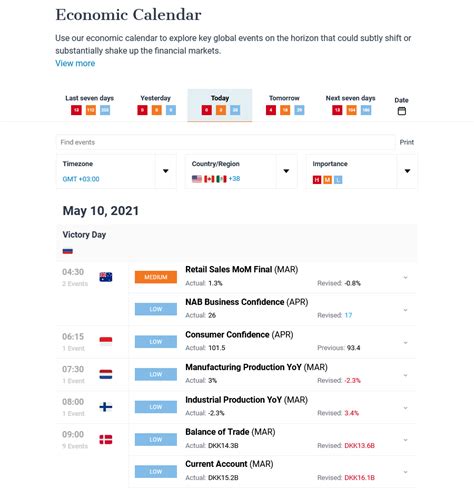Click the Denmark flag at 09:00
Viewport: 474px width, 490px height.
[x=106, y=439]
